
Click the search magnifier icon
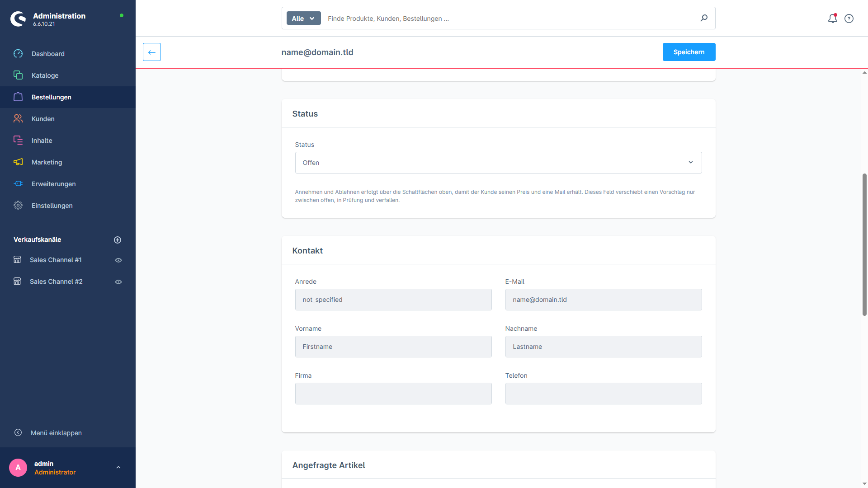point(704,18)
